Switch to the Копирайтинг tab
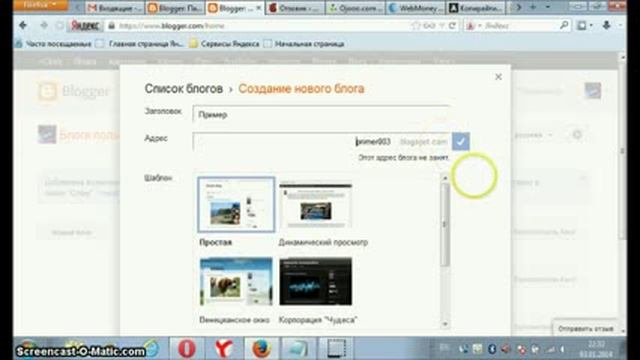The width and height of the screenshot is (640, 360). 476,8
